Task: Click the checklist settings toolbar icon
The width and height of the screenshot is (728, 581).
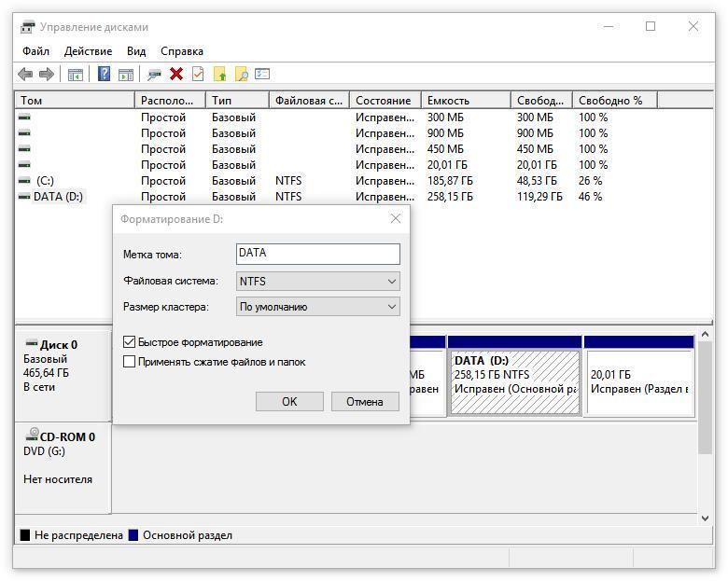Action: 262,74
